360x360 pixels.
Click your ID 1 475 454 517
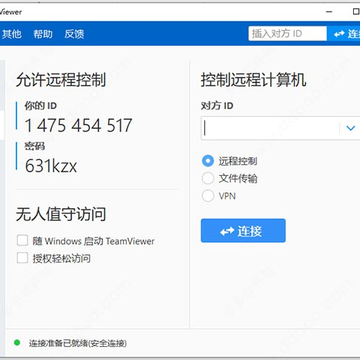tap(78, 125)
